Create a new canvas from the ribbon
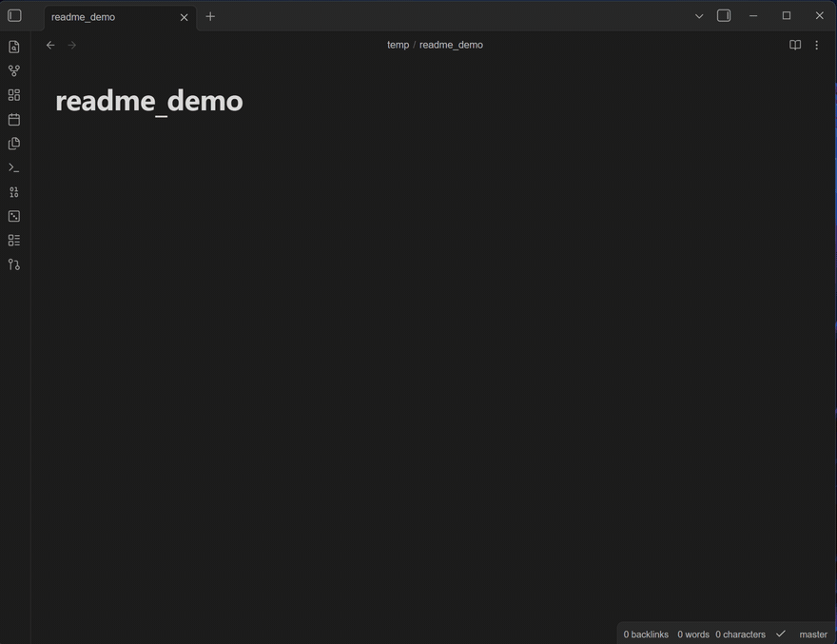 point(14,95)
